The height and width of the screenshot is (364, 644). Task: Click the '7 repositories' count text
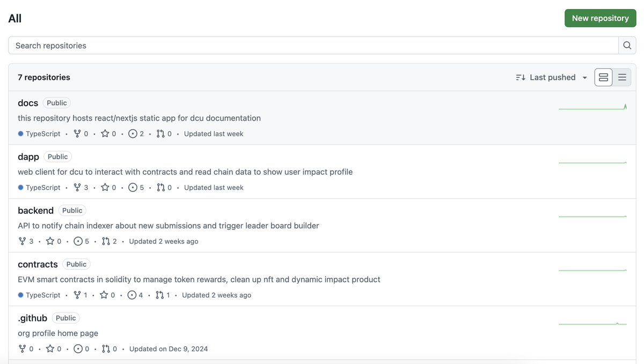click(x=44, y=77)
